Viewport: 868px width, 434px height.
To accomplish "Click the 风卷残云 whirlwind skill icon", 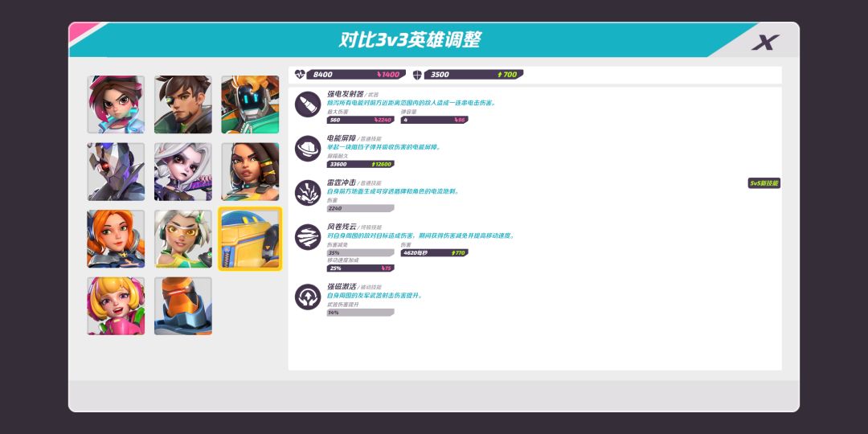I will (308, 237).
